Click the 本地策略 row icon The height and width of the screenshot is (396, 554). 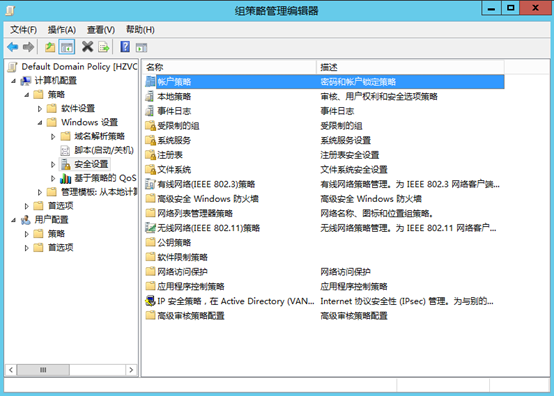click(150, 96)
